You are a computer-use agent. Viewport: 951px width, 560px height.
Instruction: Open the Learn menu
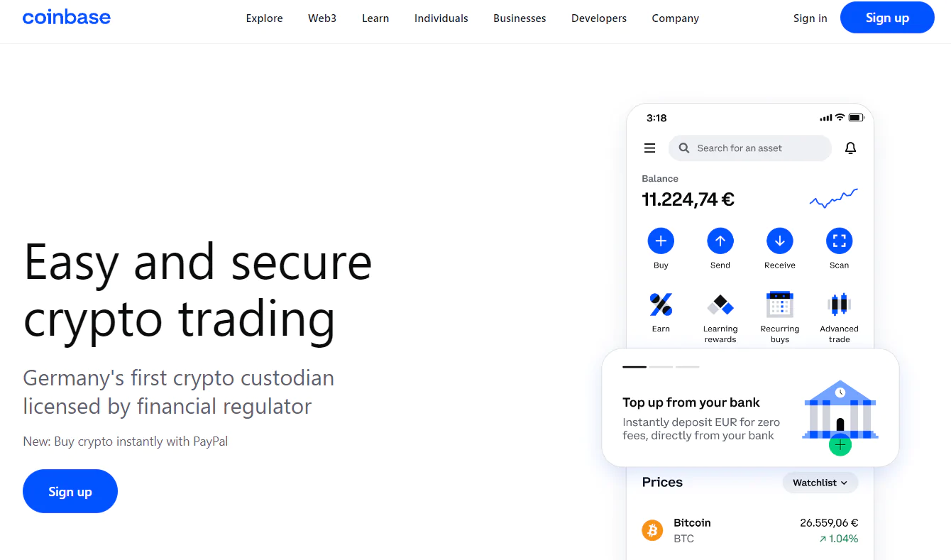coord(375,18)
